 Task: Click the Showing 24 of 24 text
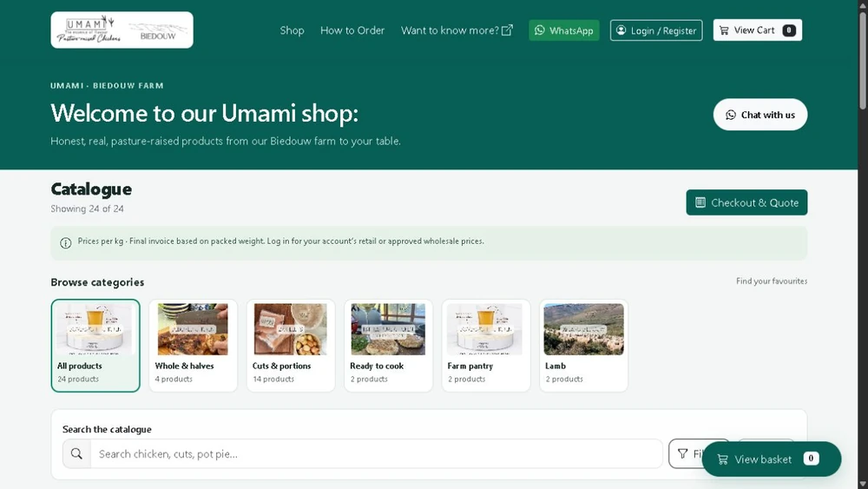click(87, 208)
